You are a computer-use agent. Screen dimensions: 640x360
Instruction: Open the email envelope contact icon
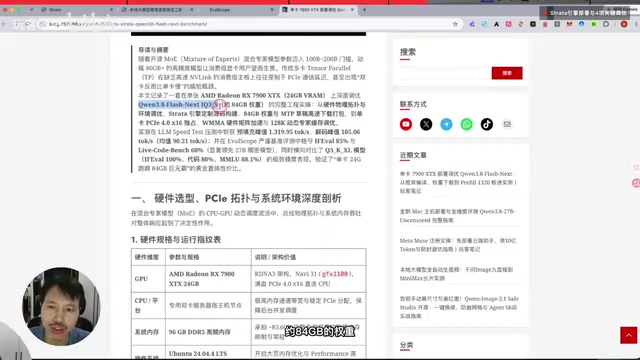click(507, 124)
